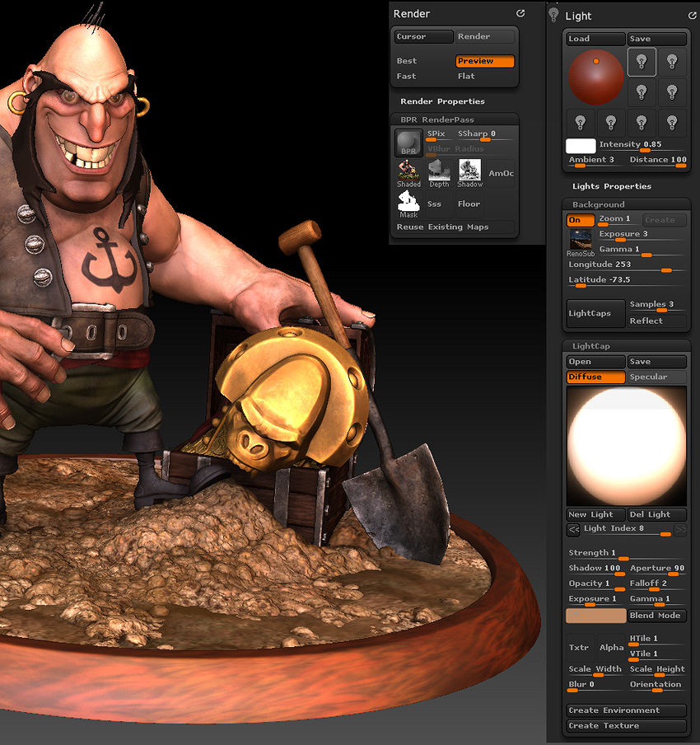Click Open in LightCap section

pyautogui.click(x=595, y=362)
